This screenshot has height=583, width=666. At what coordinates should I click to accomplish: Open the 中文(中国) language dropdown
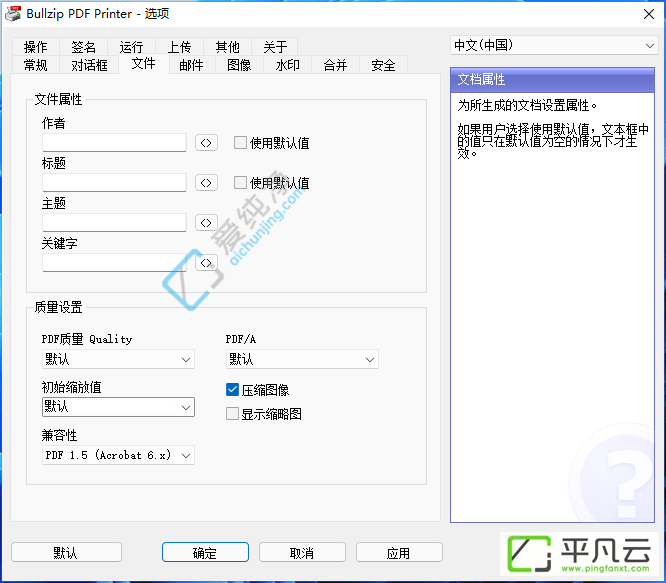[554, 45]
